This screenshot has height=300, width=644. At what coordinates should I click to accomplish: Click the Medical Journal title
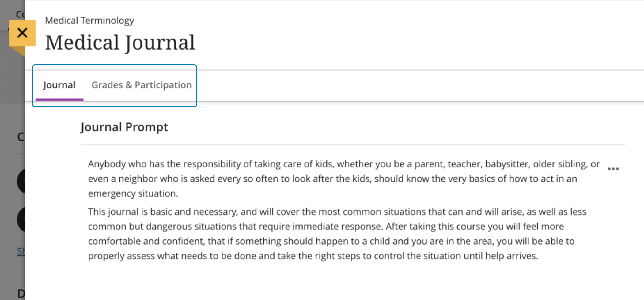[120, 43]
